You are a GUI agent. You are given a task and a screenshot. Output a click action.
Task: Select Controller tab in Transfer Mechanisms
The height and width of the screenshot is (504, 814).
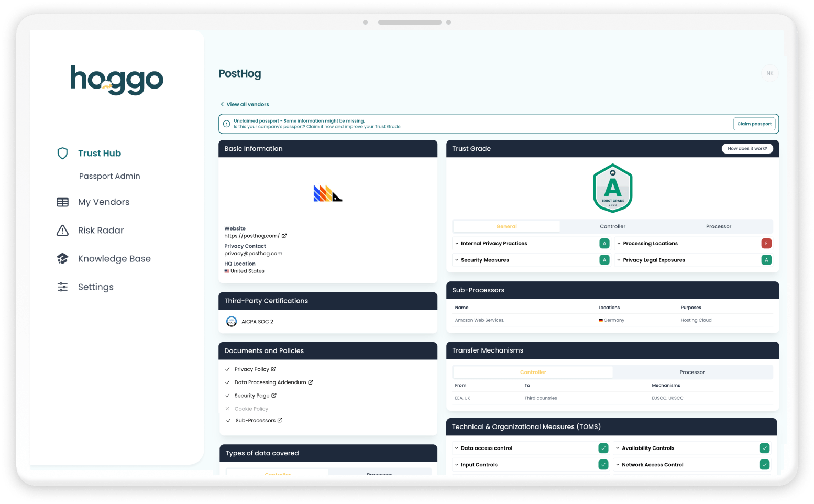click(533, 372)
